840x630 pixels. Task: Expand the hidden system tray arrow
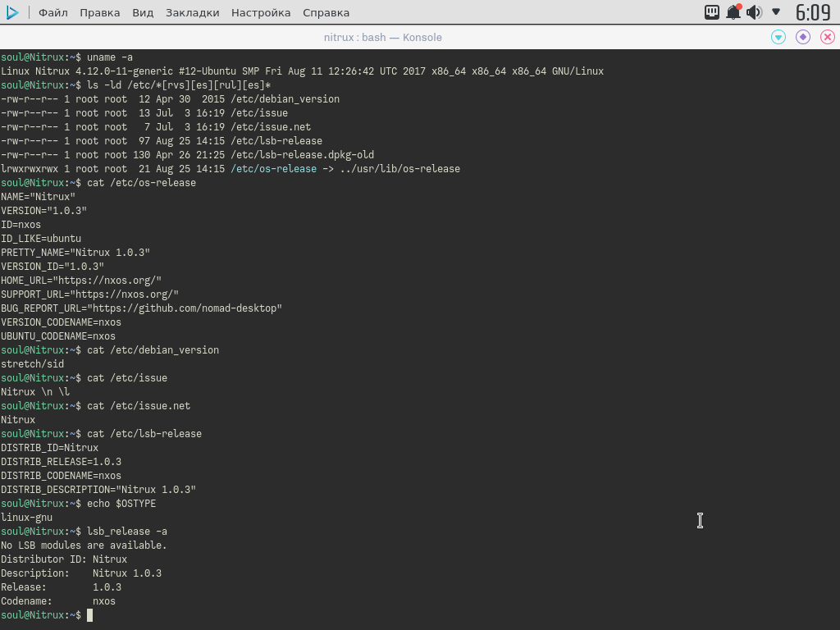click(776, 11)
